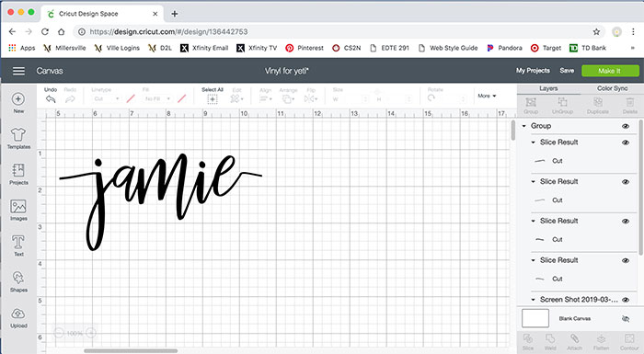Click the browser address bar URL
Viewport: 644px width, 354px height.
coord(168,31)
